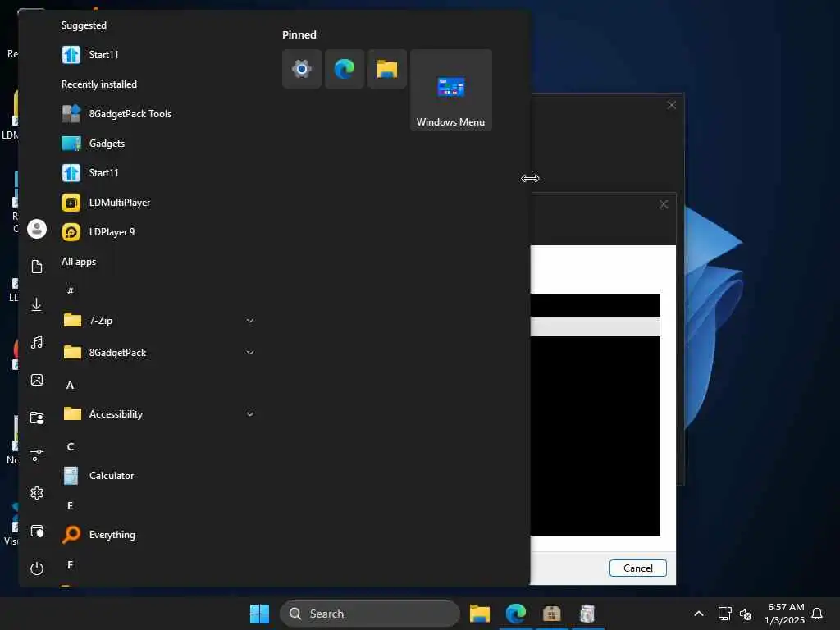This screenshot has width=840, height=630.
Task: Open Microsoft Edge from the taskbar
Action: coord(516,614)
